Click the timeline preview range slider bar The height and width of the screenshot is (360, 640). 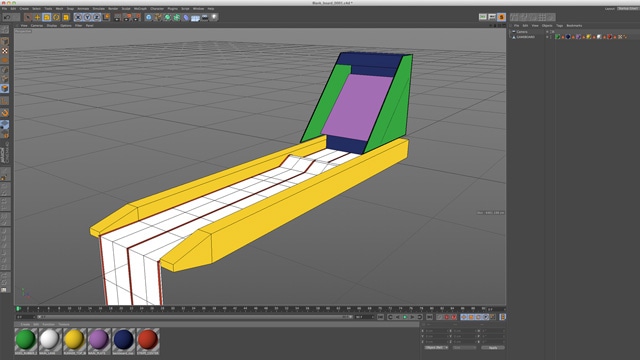pos(194,317)
